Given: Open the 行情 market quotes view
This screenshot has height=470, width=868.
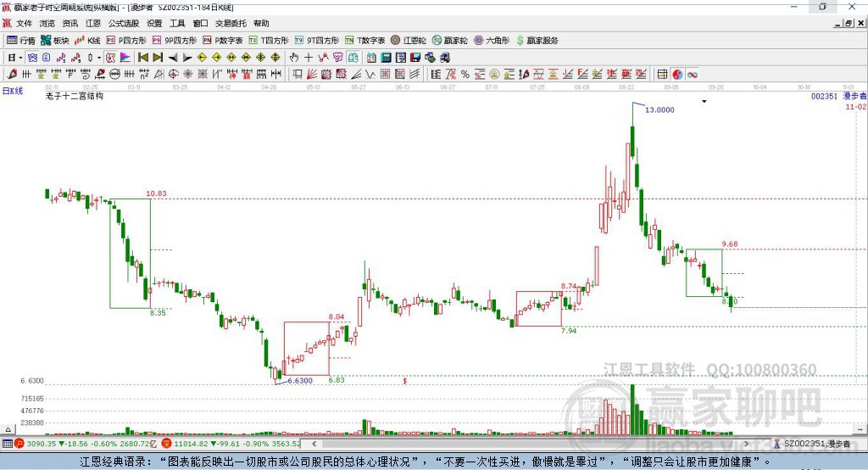Looking at the screenshot, I should pyautogui.click(x=21, y=40).
